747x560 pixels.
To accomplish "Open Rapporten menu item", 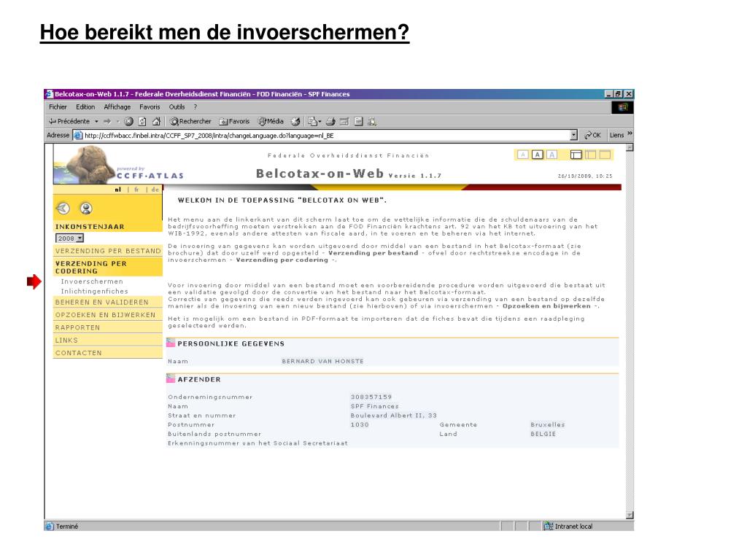I will pyautogui.click(x=108, y=327).
